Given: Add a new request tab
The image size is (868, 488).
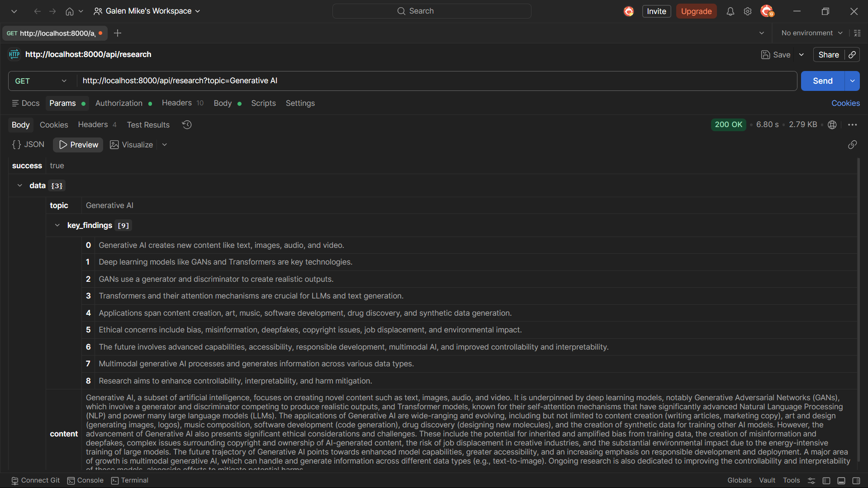Looking at the screenshot, I should tap(118, 33).
